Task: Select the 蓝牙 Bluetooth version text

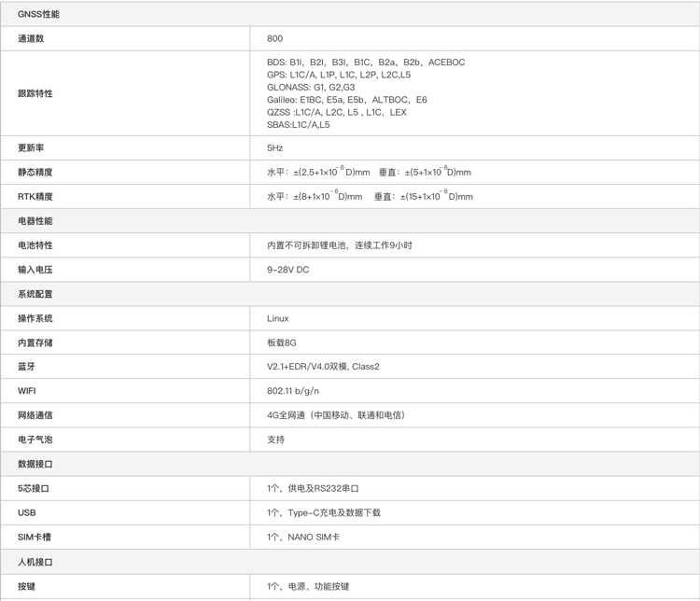Action: point(323,367)
